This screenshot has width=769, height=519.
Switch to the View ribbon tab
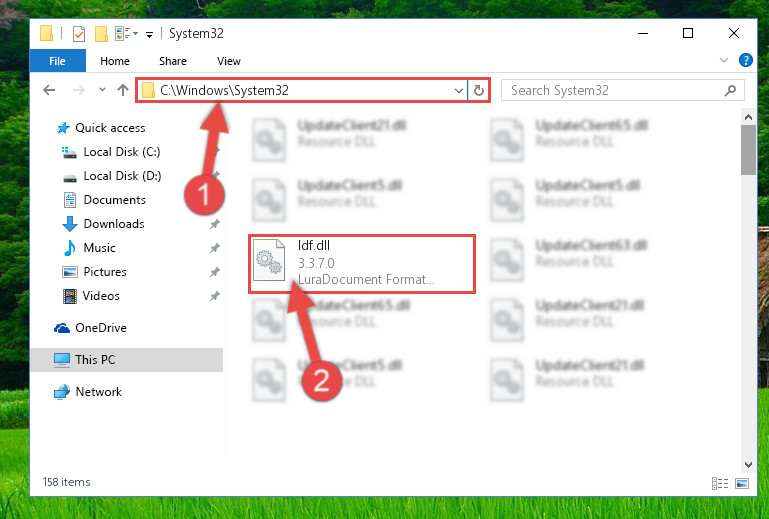pos(229,61)
